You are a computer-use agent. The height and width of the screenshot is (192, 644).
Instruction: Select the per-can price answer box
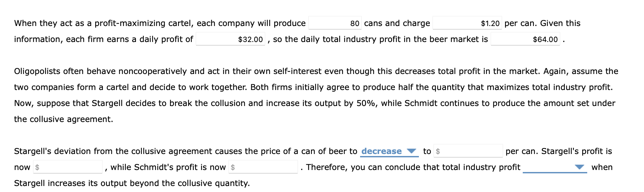click(x=467, y=23)
